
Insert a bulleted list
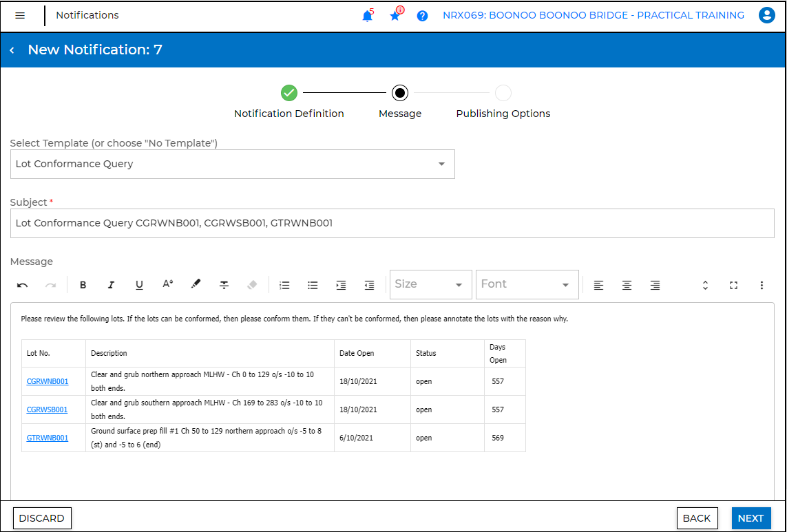click(x=313, y=285)
